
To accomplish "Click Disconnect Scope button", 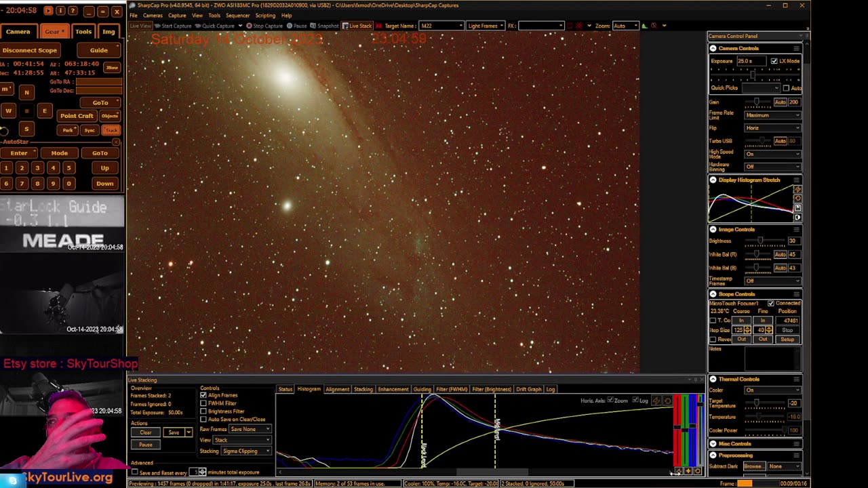I will point(29,50).
